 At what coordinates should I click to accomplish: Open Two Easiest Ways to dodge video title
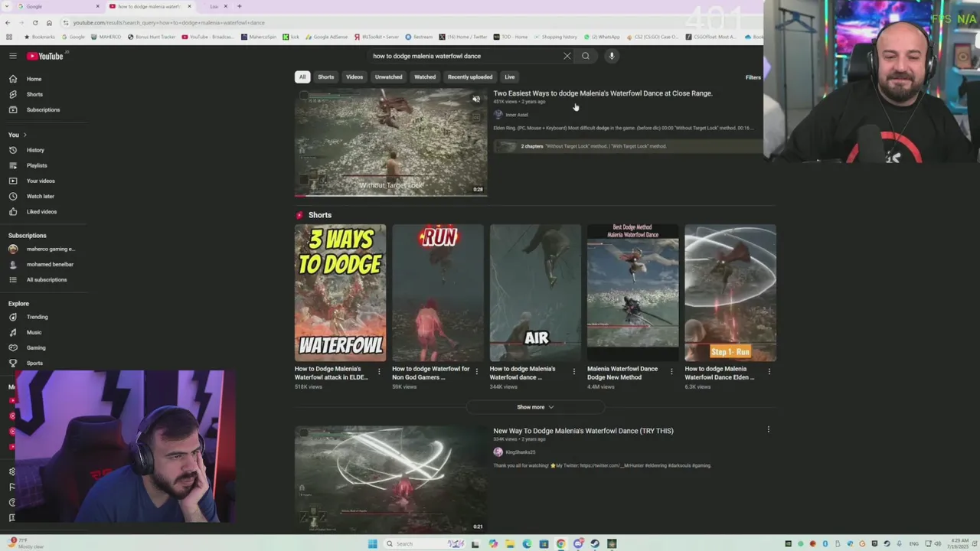click(x=603, y=93)
